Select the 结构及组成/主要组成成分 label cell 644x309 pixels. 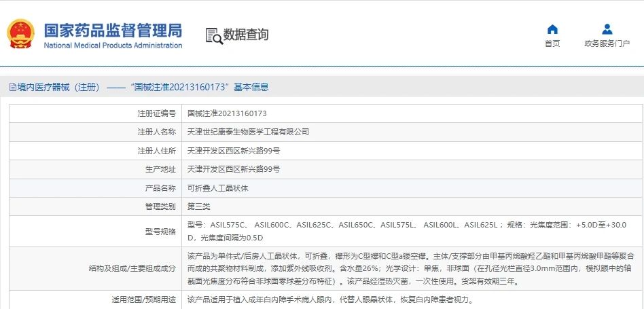click(x=95, y=269)
